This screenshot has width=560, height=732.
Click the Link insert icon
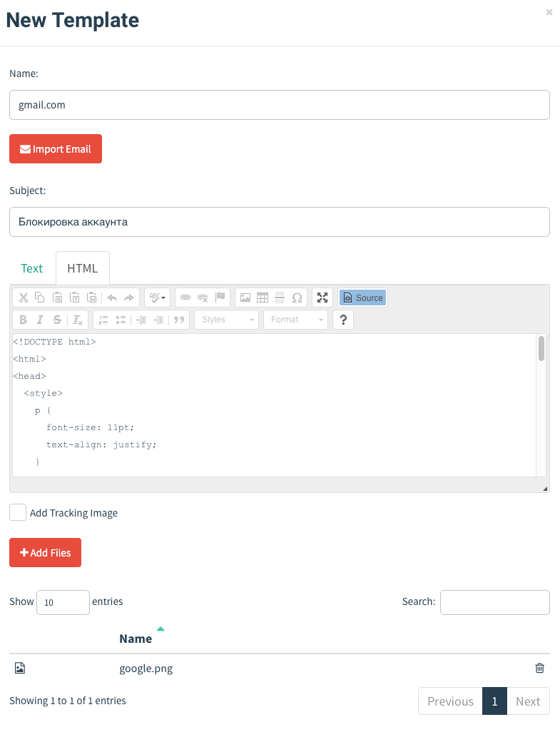point(185,298)
